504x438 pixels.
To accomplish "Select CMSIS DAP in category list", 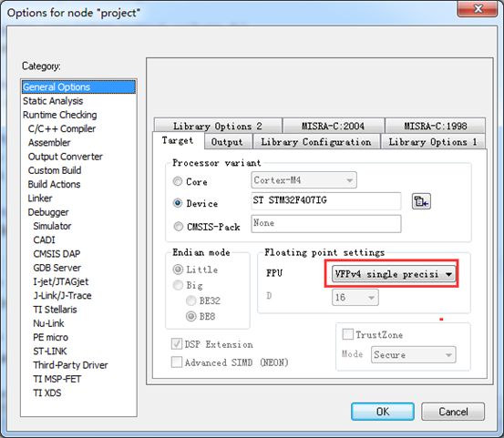I will click(x=57, y=254).
